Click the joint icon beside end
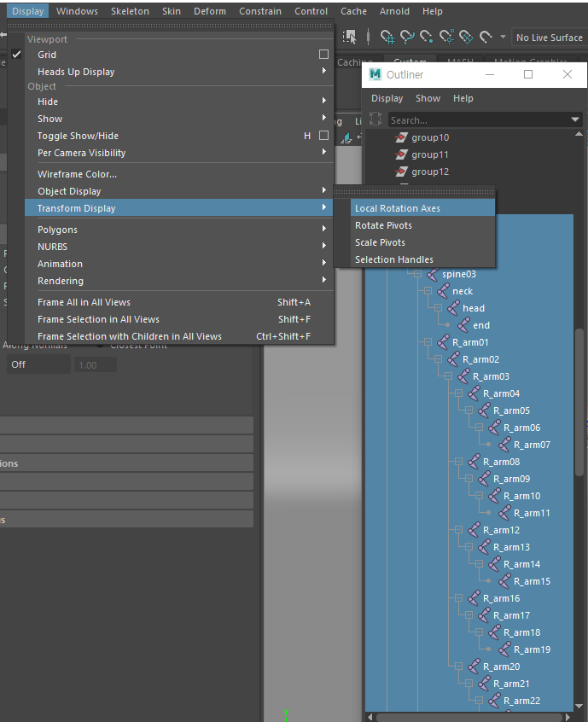Screen dimensions: 588x722 click(463, 325)
